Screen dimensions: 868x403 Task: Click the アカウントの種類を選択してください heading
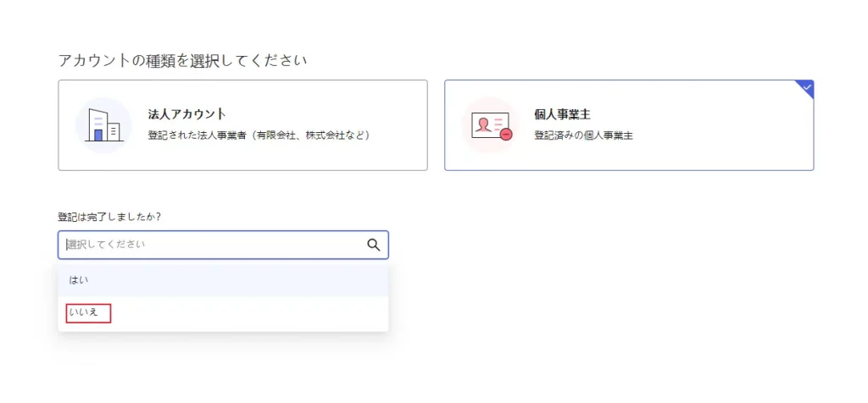click(183, 60)
